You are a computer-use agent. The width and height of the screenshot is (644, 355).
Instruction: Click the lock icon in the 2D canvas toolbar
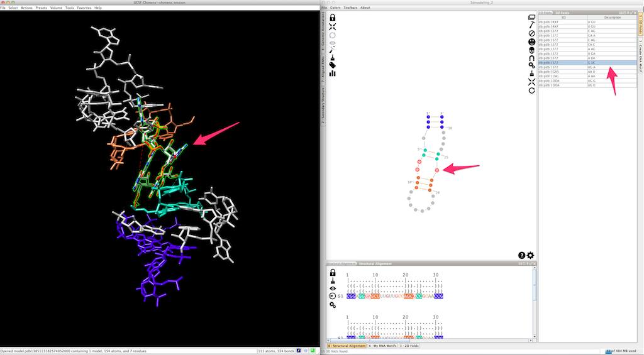332,17
